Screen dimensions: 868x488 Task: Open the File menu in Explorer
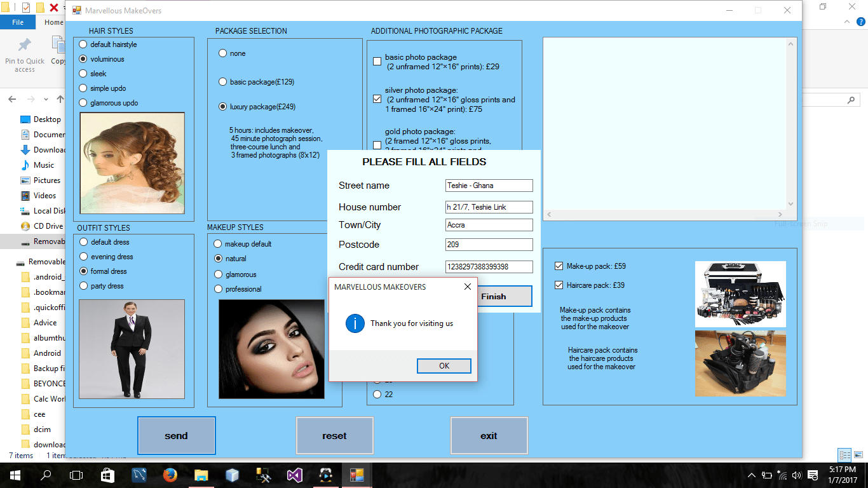[18, 22]
